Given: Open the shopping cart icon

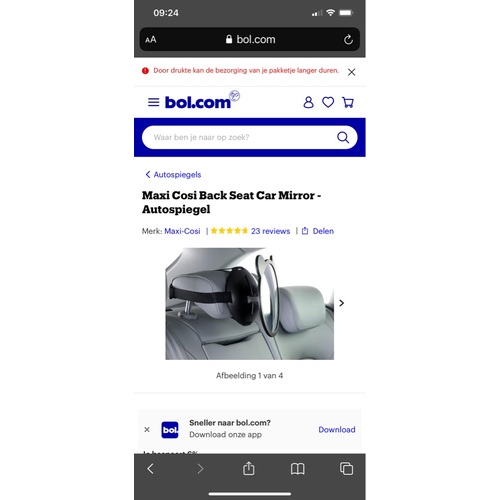Looking at the screenshot, I should click(x=348, y=102).
